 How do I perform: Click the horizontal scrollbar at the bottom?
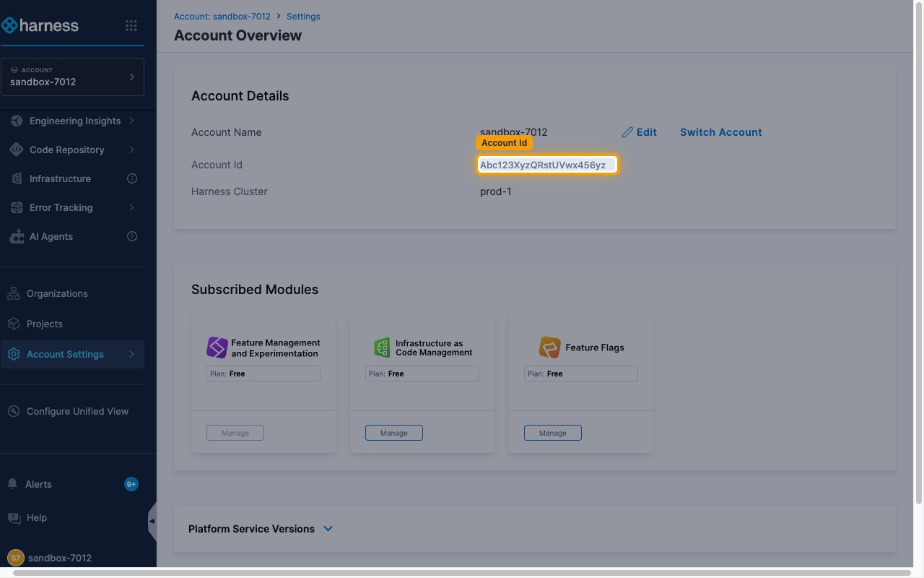coord(462,573)
